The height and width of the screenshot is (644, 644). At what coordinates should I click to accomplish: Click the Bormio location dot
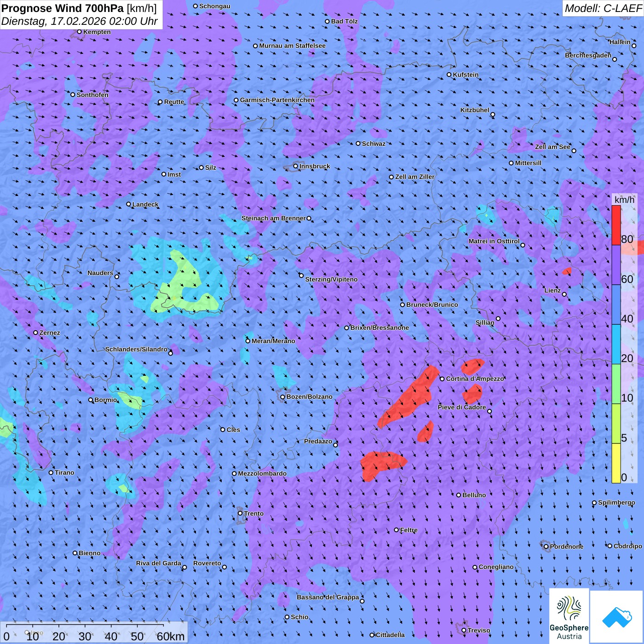pyautogui.click(x=91, y=400)
